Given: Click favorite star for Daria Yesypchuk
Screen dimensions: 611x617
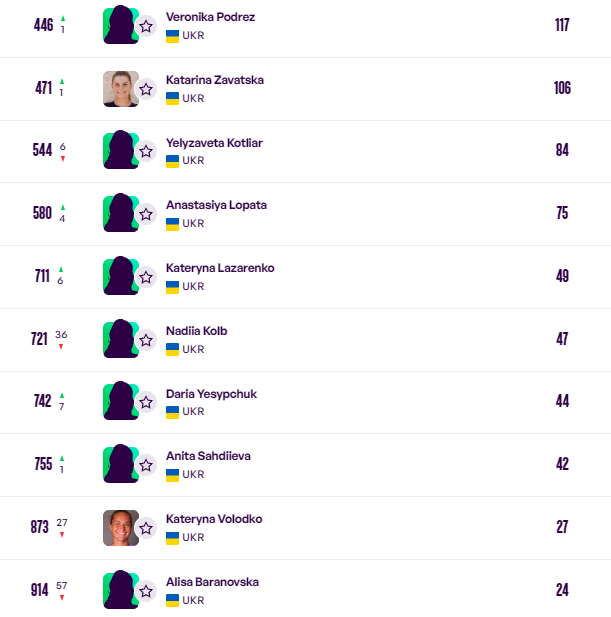Looking at the screenshot, I should click(146, 402).
